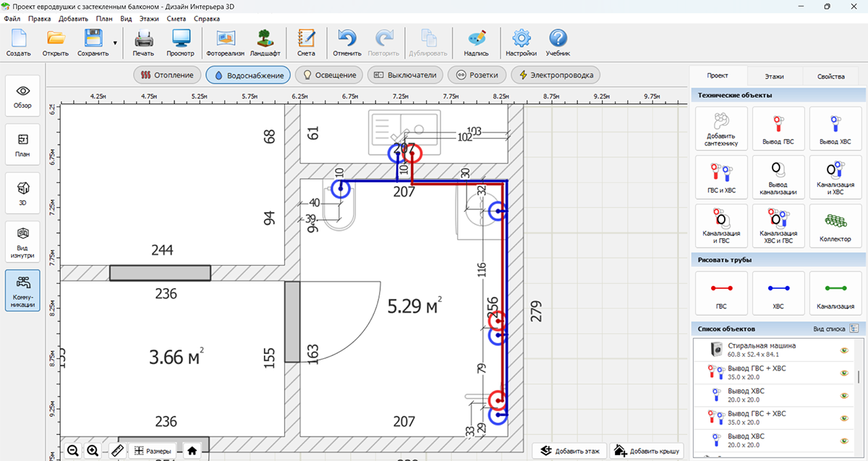The image size is (868, 461).
Task: Change list view via Вид списка icon
Action: pos(854,329)
